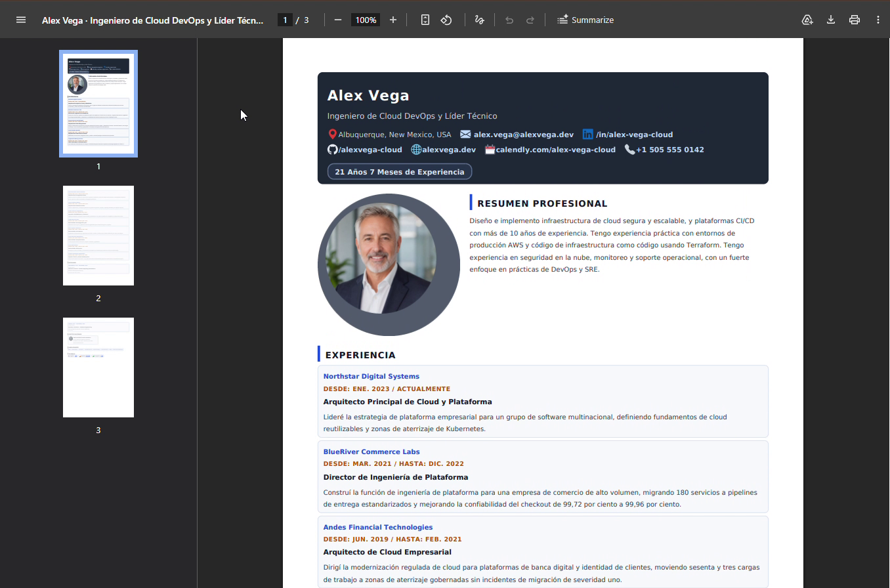Screen dimensions: 890x588
Task: Click the telephone handset icon
Action: (x=629, y=150)
